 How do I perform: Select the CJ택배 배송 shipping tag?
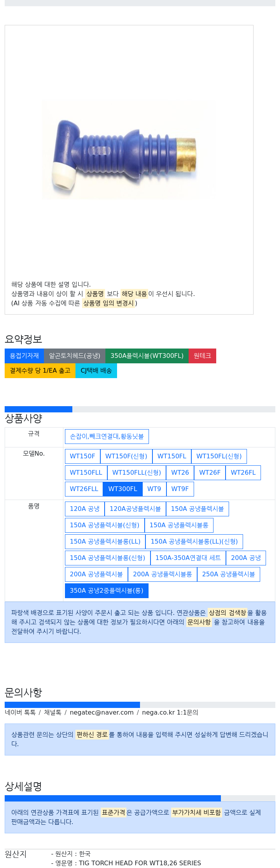point(96,371)
